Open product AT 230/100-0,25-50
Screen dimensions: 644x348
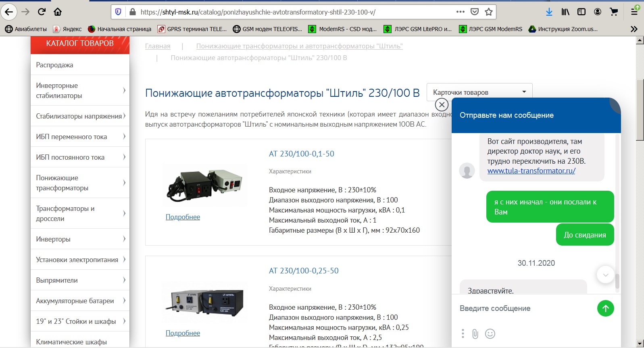click(304, 271)
